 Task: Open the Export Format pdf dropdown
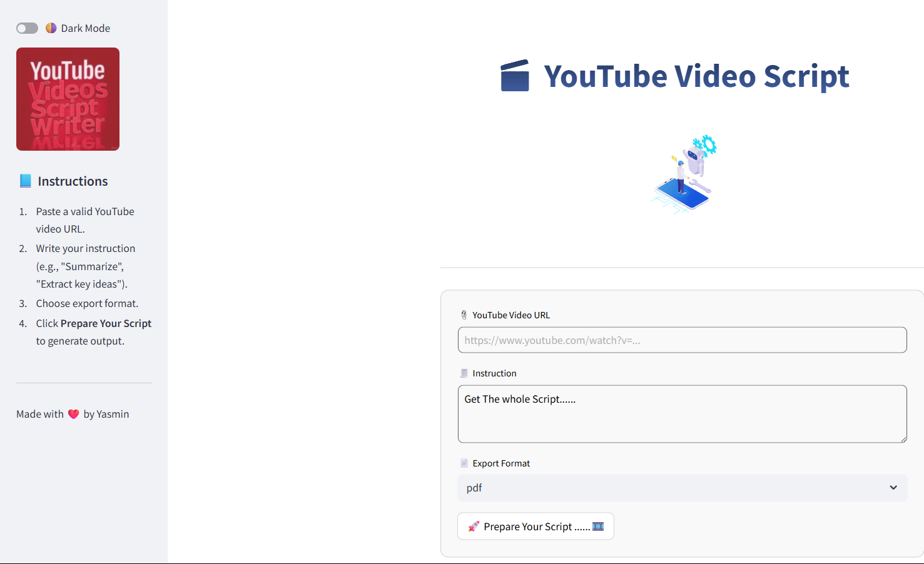click(x=682, y=488)
